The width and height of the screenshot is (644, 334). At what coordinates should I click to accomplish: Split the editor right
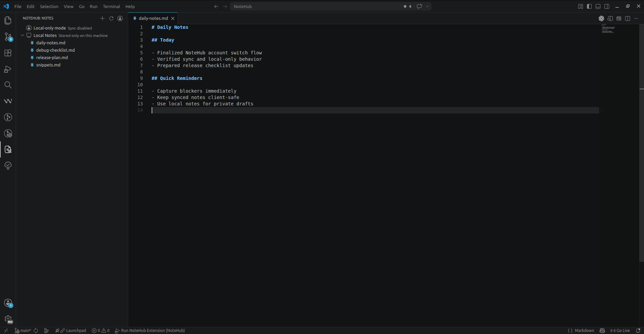pos(628,18)
